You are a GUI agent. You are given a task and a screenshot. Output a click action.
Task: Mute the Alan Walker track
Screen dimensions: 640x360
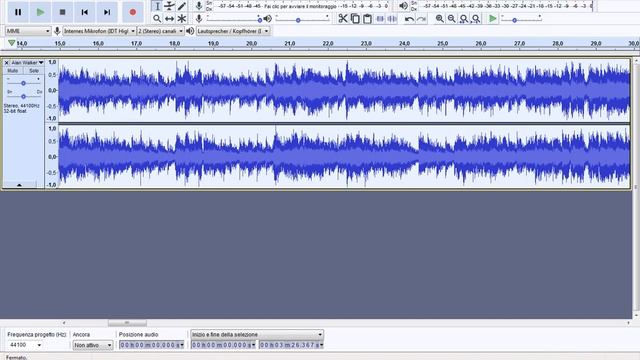tap(13, 71)
